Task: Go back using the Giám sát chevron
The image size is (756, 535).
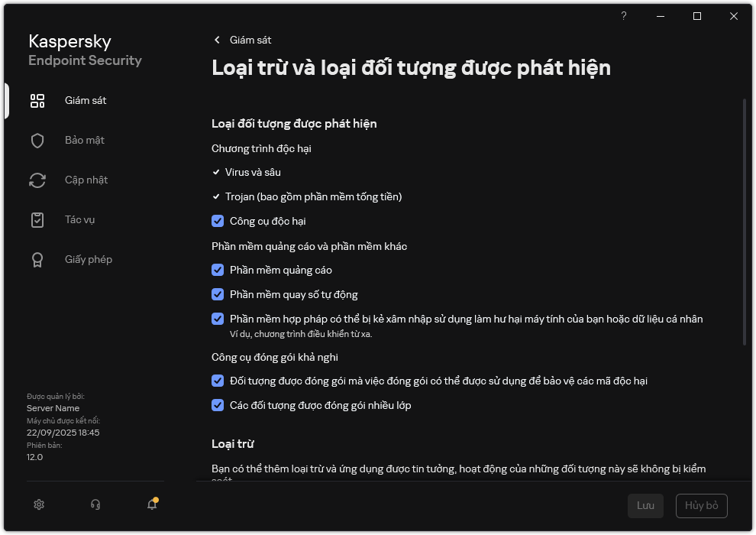Action: (x=216, y=39)
